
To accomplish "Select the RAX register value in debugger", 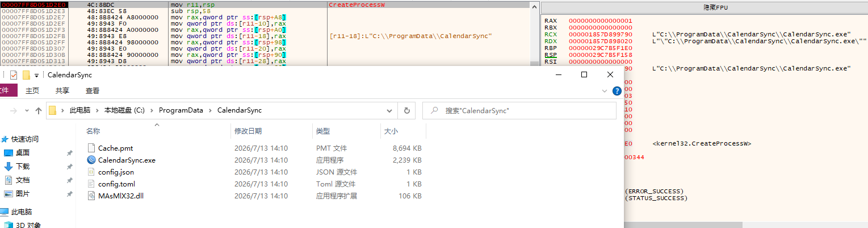I will pyautogui.click(x=600, y=21).
